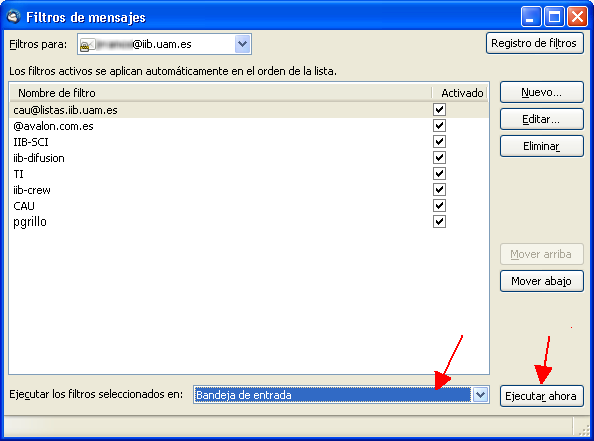Screen dimensions: 594x441
Task: Click the Nombre de filtro column header
Action: click(220, 93)
